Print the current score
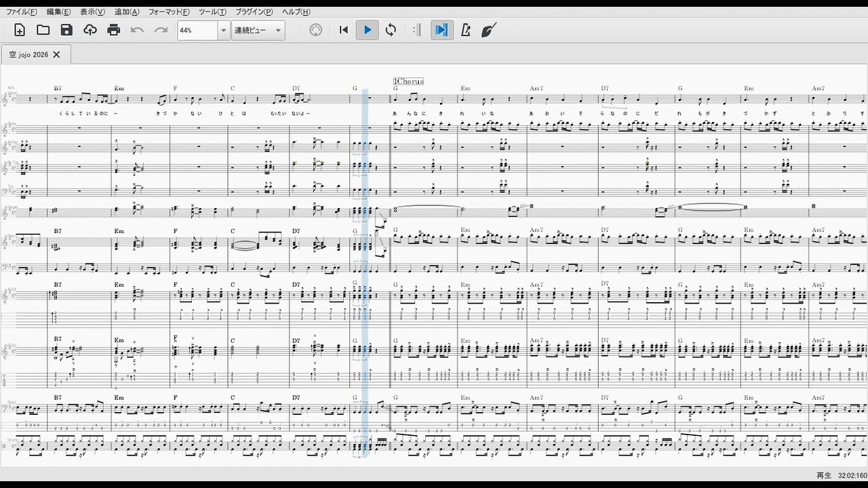 click(114, 30)
